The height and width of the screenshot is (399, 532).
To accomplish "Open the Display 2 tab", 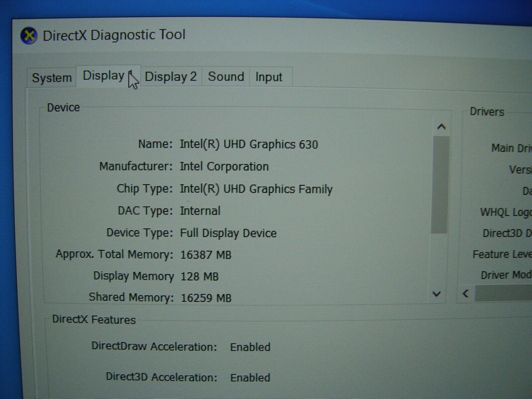I will [x=171, y=77].
